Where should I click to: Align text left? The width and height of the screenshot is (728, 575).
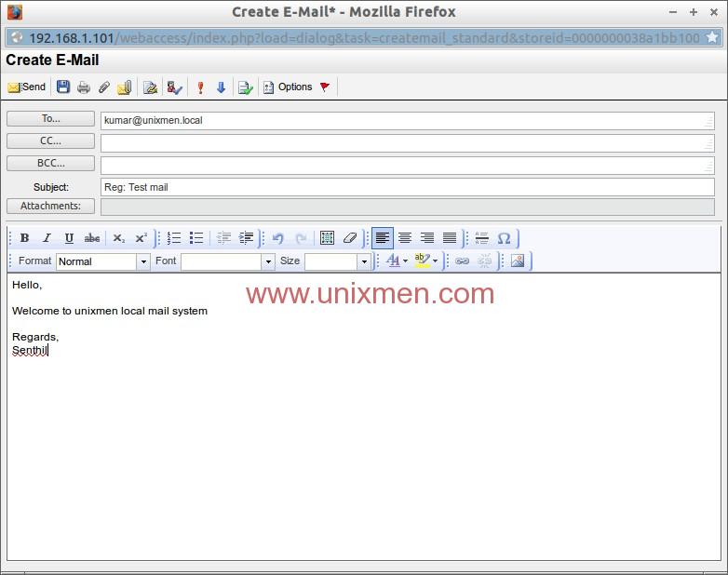383,238
